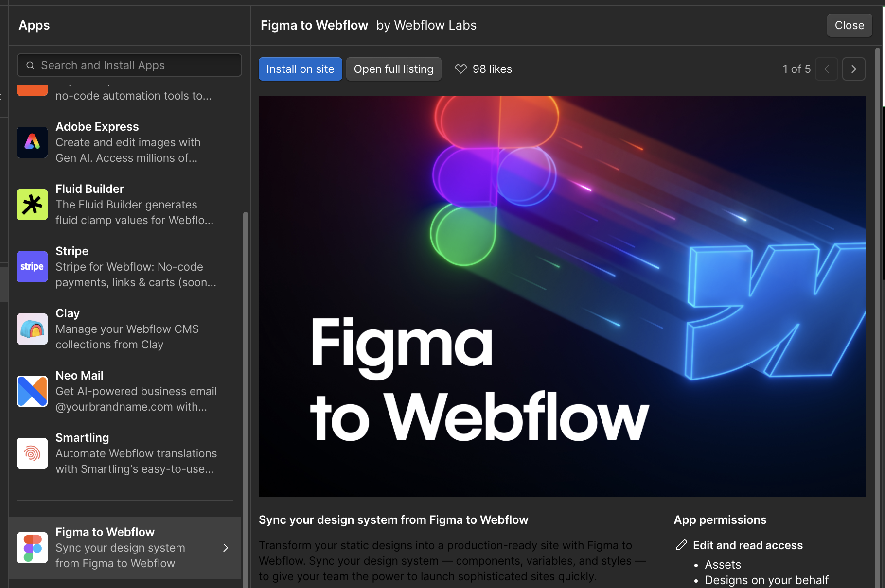The width and height of the screenshot is (885, 588).
Task: Select the Neo Mail app title
Action: tap(79, 376)
